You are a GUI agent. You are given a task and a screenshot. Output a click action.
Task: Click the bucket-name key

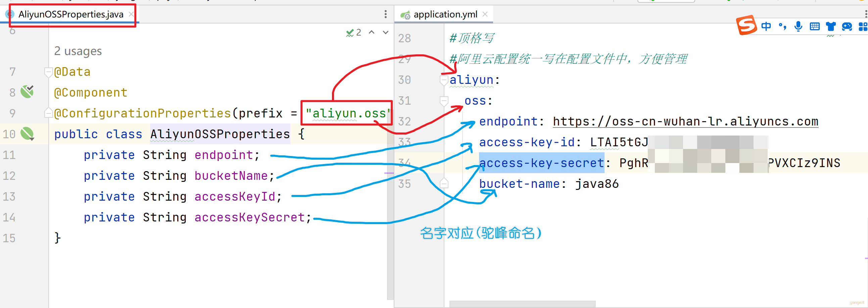(x=519, y=184)
